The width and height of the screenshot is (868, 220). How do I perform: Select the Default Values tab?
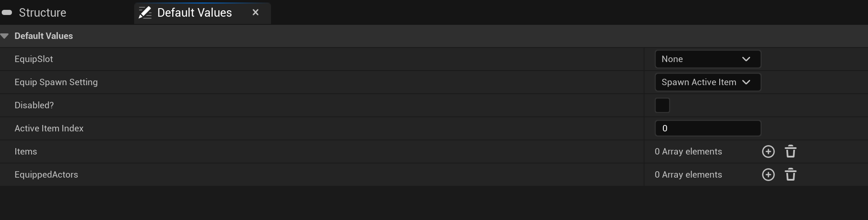(x=194, y=12)
